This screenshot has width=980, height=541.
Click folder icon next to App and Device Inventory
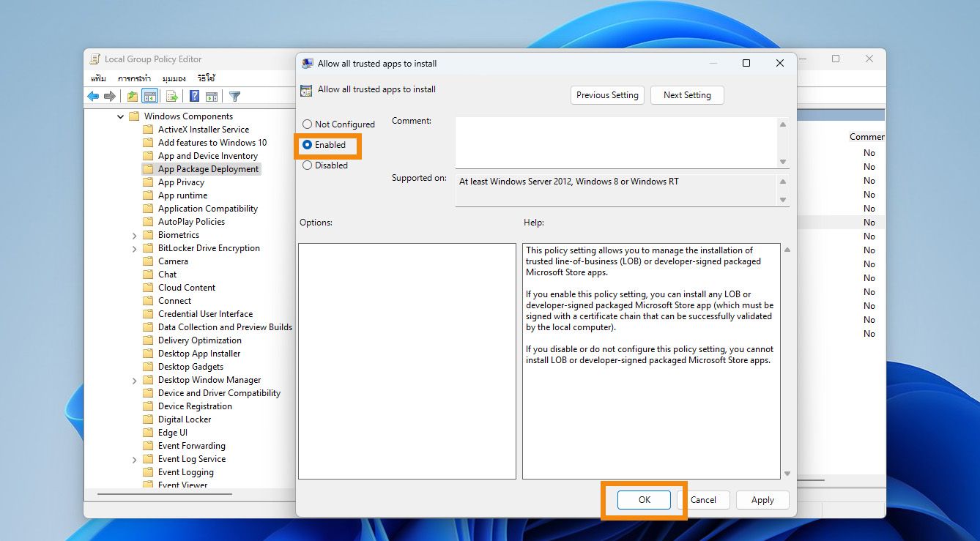click(148, 156)
